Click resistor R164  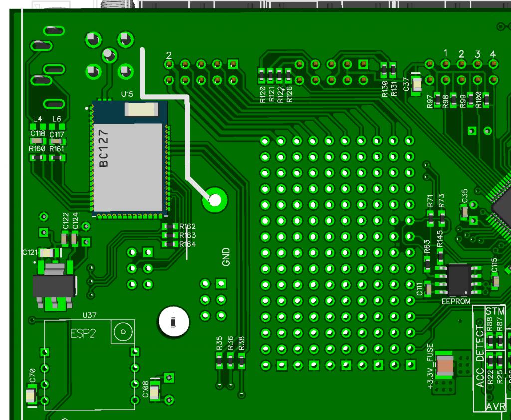click(170, 244)
